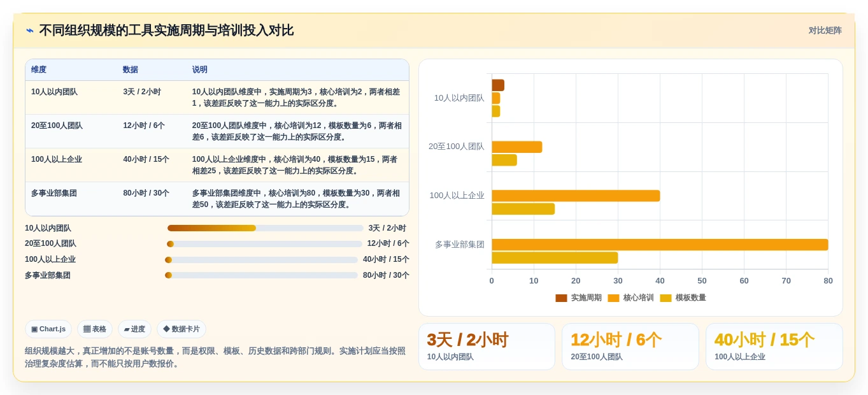Open the 12小时 / 6个 data card
The height and width of the screenshot is (395, 868).
(630, 347)
